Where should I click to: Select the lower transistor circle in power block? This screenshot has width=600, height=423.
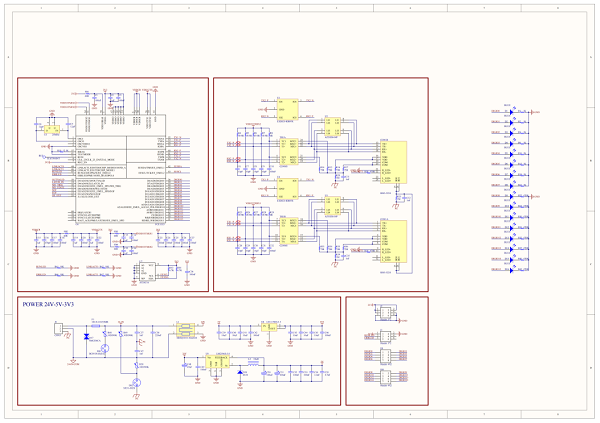click(137, 382)
